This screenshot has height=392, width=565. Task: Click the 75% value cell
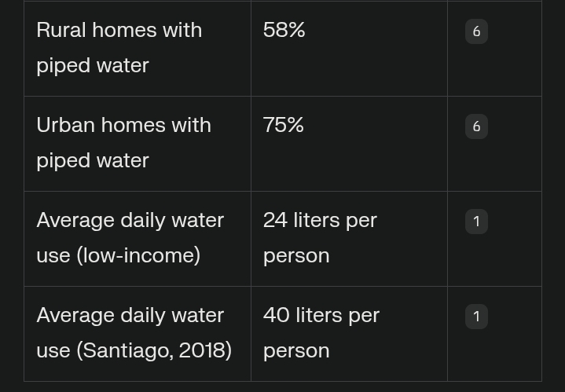(x=284, y=125)
